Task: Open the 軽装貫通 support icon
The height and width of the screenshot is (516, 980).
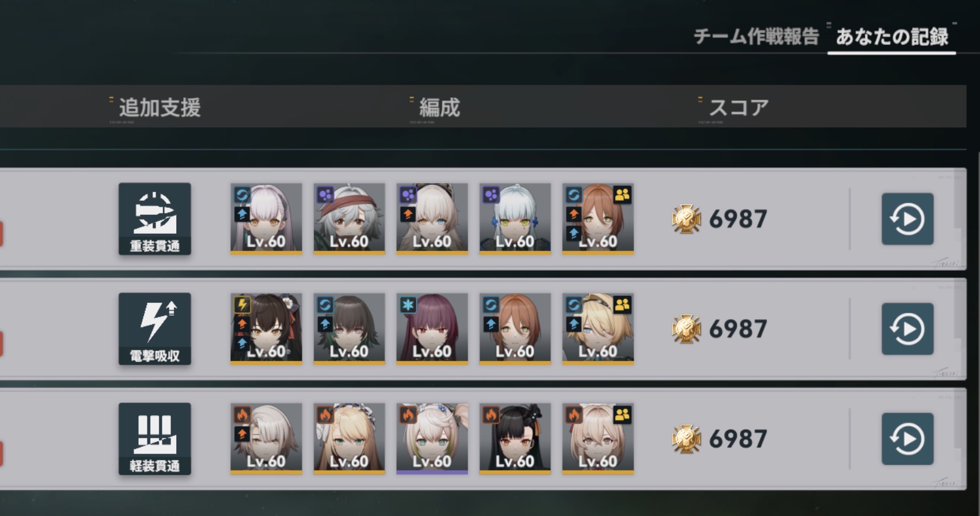Action: tap(155, 439)
